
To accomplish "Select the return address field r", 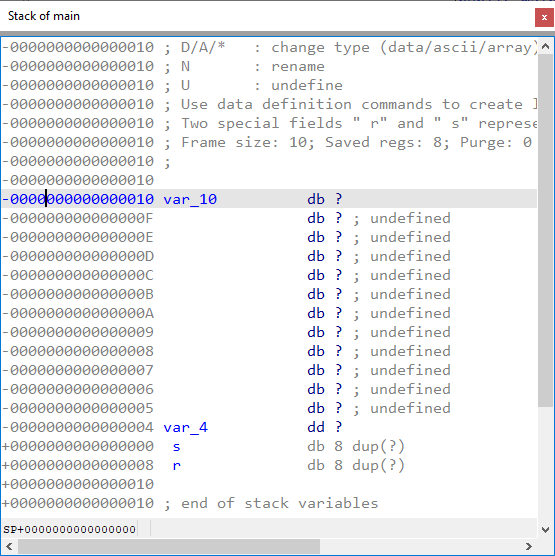I will pos(177,465).
